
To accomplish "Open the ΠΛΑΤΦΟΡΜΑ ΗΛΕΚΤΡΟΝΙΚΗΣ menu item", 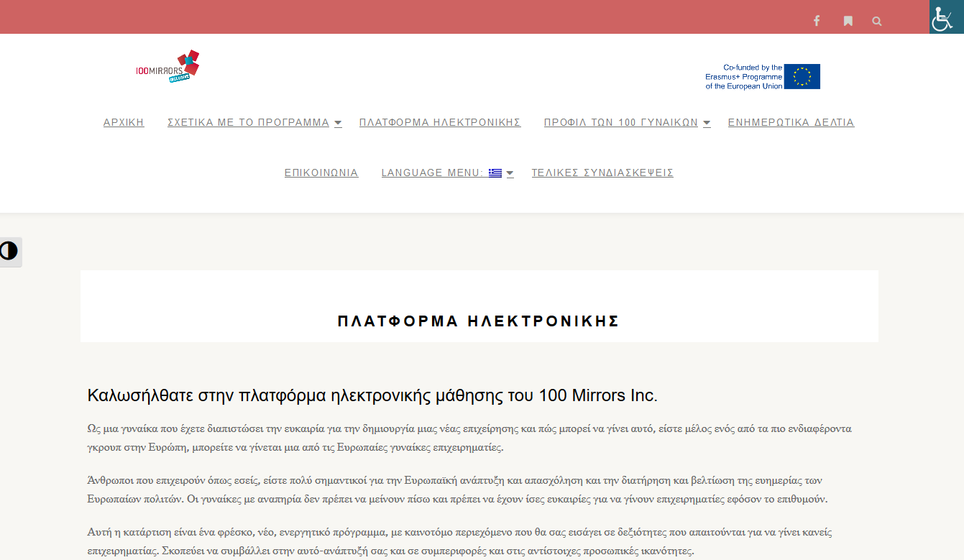I will coord(440,122).
